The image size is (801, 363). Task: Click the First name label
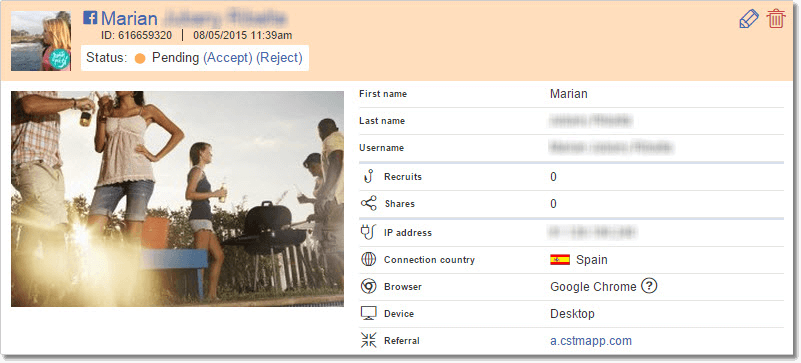click(383, 94)
